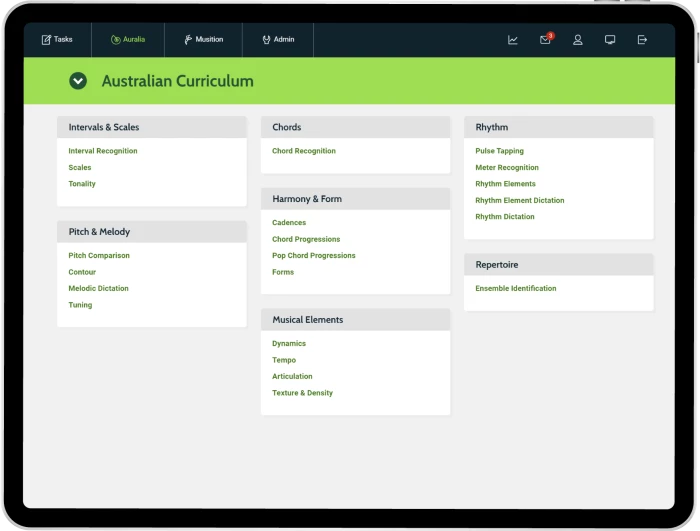Start the Chord Recognition topic

(304, 151)
